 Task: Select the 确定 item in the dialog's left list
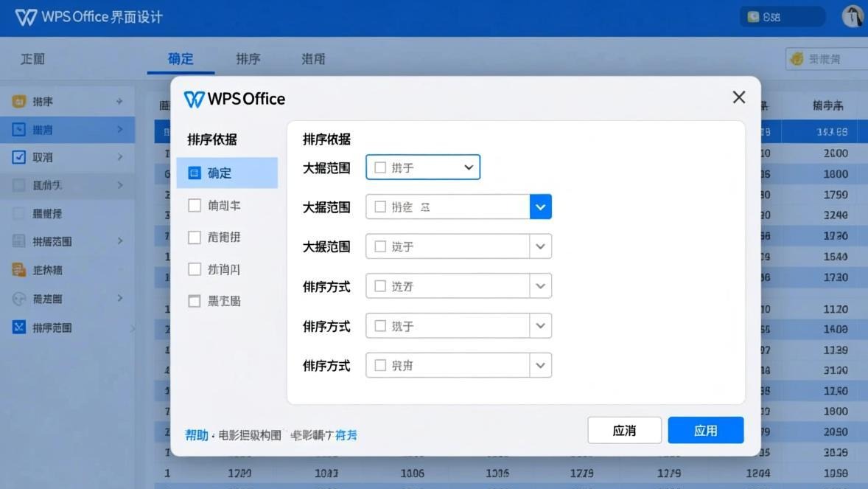(x=227, y=173)
